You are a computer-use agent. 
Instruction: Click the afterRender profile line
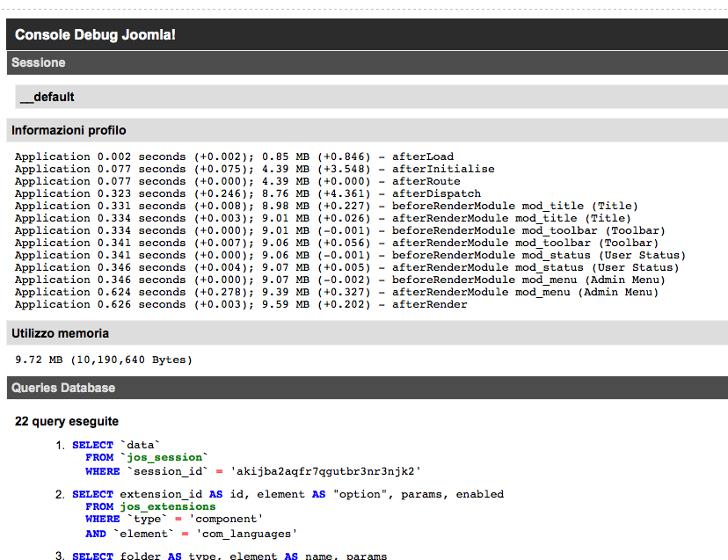[241, 304]
